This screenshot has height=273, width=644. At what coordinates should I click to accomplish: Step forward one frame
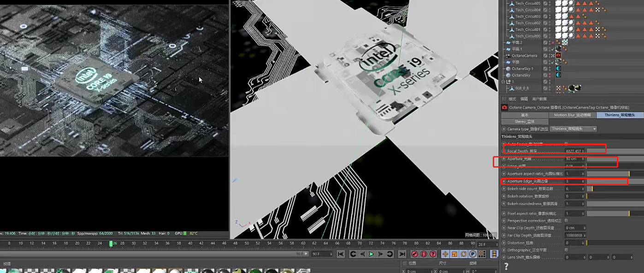tap(380, 254)
